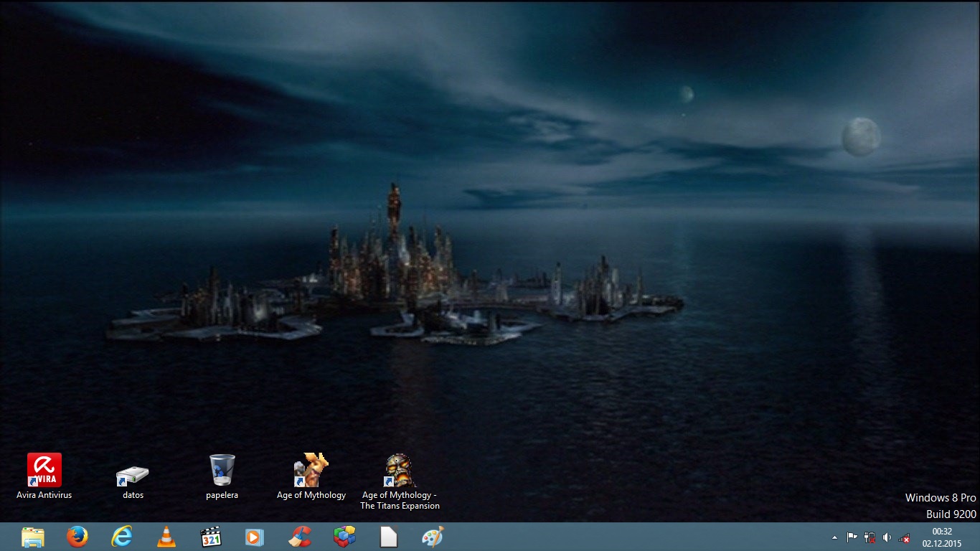980x551 pixels.
Task: Select the datos drive shortcut
Action: (133, 475)
